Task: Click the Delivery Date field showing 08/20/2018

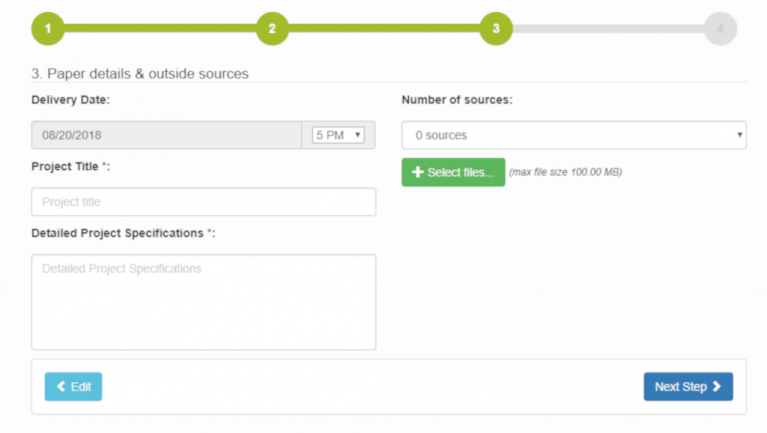Action: 166,135
